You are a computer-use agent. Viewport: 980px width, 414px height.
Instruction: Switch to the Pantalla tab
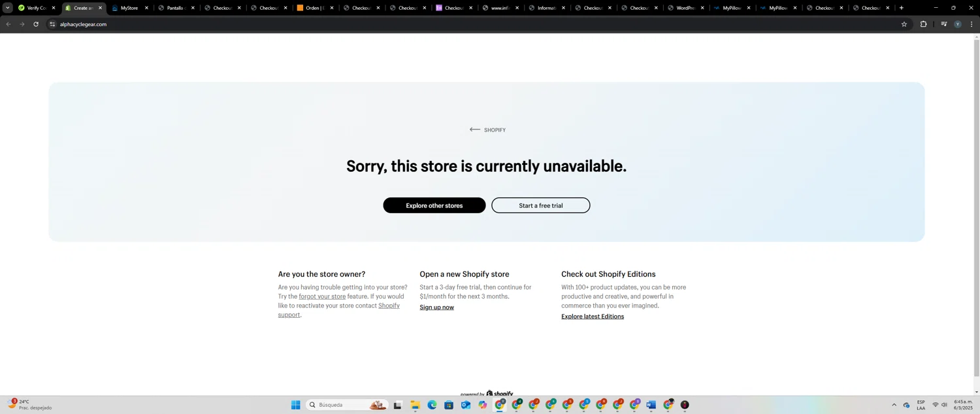click(176, 8)
